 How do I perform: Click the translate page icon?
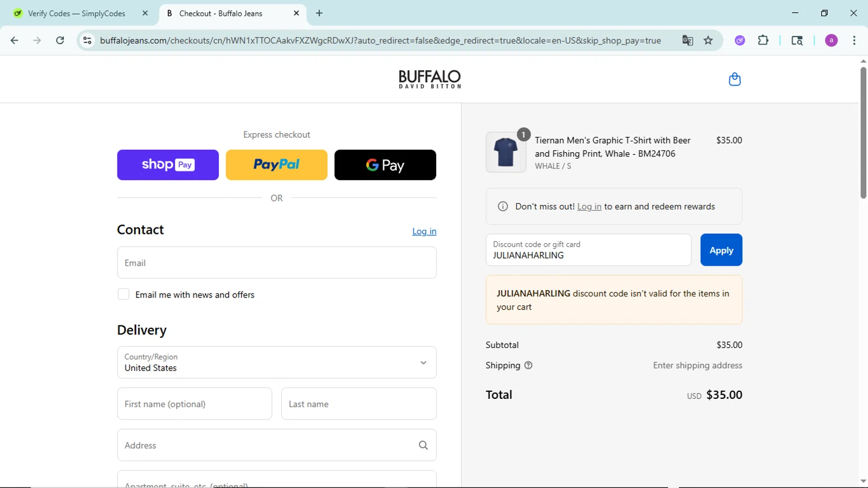click(687, 41)
